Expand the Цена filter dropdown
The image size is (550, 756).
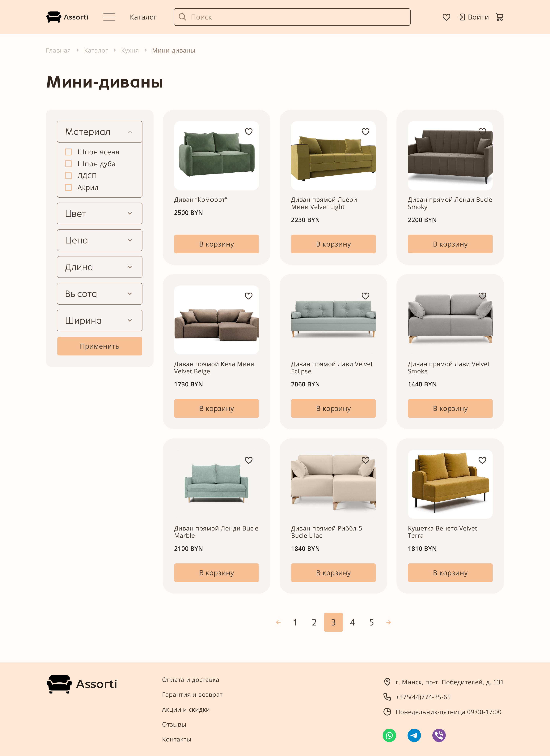(100, 240)
